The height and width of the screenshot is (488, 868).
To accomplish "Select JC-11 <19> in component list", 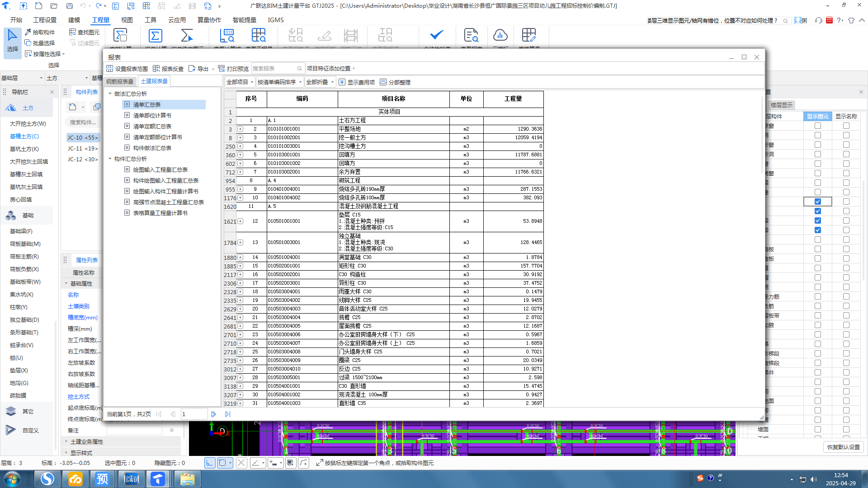I will [83, 149].
